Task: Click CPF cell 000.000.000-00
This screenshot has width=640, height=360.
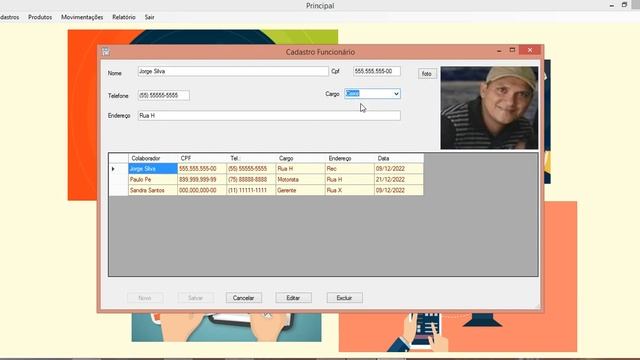Action: click(202, 190)
